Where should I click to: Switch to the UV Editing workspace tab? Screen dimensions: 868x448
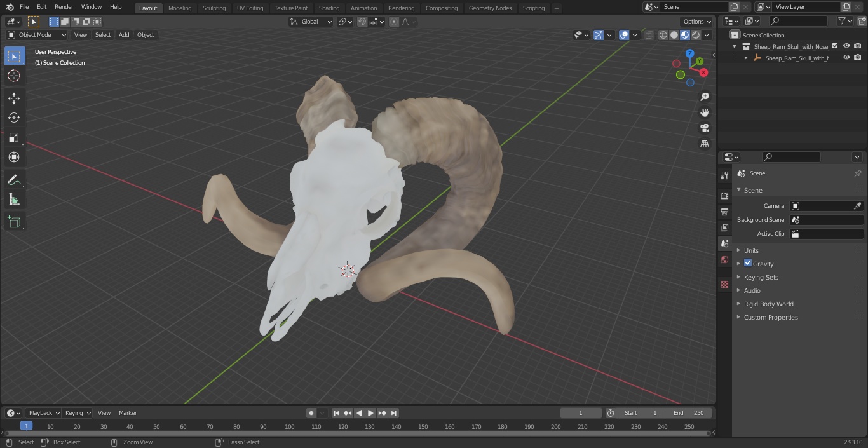pyautogui.click(x=250, y=8)
